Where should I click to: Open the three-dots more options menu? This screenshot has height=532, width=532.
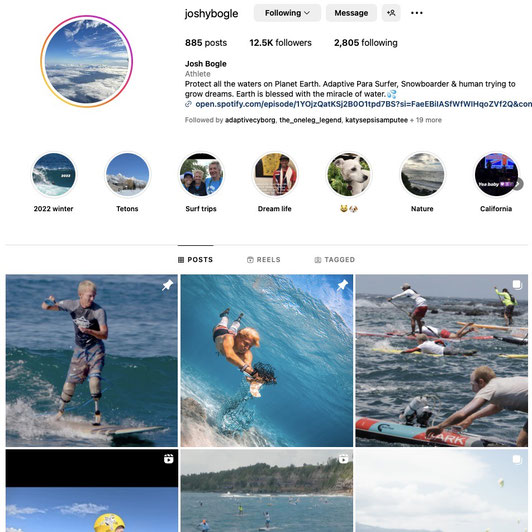point(416,13)
